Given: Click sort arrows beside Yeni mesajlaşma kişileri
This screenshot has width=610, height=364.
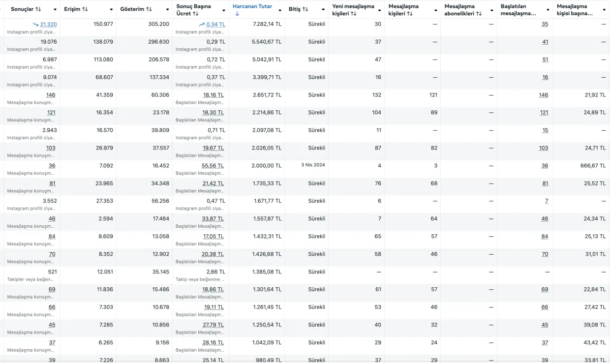Looking at the screenshot, I should click(354, 14).
